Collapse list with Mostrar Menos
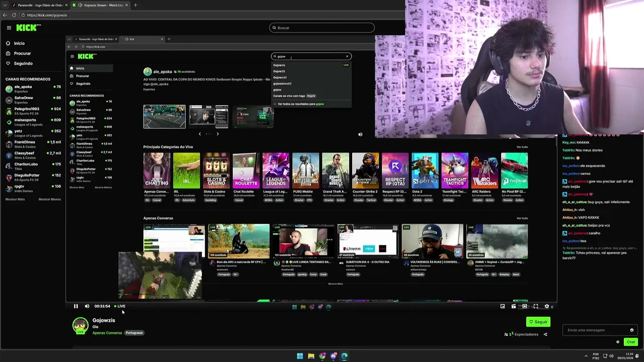The image size is (644, 362). click(x=50, y=199)
